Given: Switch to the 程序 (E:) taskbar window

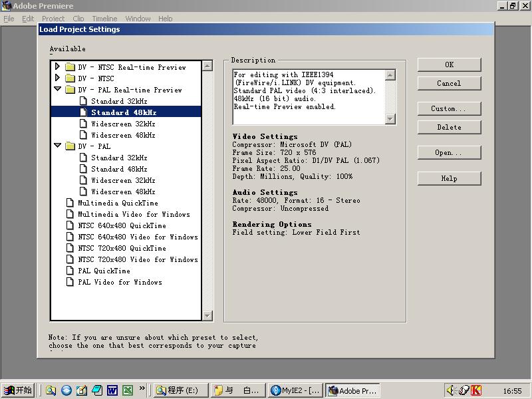Looking at the screenshot, I should pyautogui.click(x=181, y=390).
